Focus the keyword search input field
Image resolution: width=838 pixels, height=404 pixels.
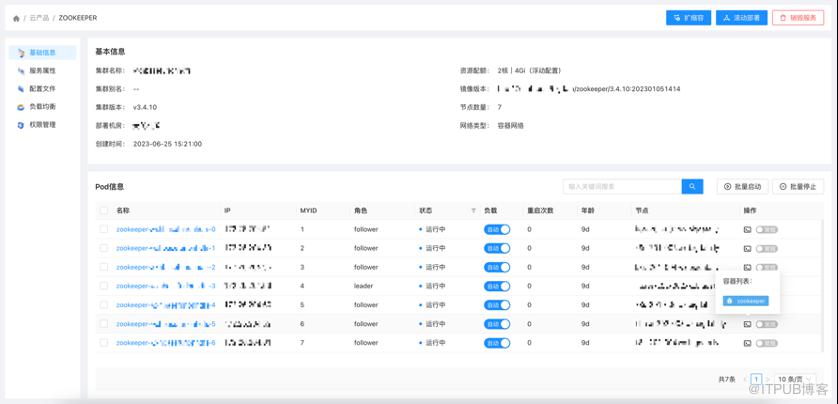coord(622,186)
